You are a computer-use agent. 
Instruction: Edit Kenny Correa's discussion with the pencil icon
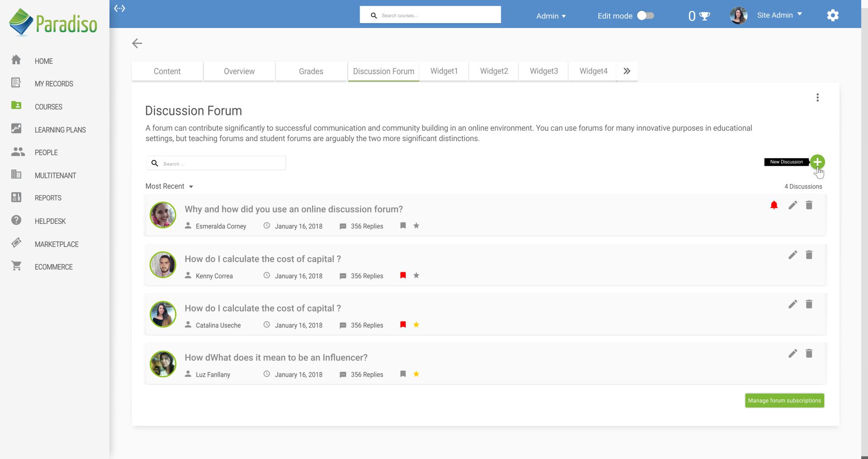792,255
